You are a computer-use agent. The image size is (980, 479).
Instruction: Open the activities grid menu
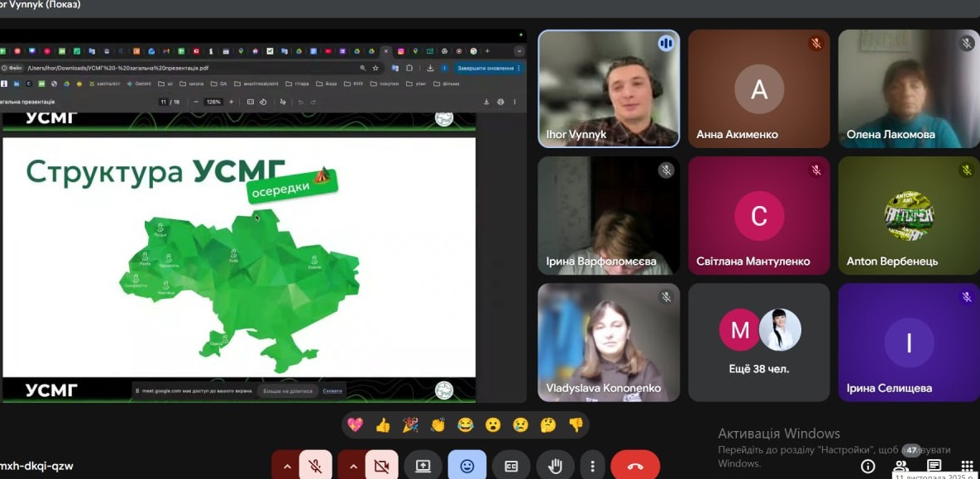pyautogui.click(x=967, y=466)
